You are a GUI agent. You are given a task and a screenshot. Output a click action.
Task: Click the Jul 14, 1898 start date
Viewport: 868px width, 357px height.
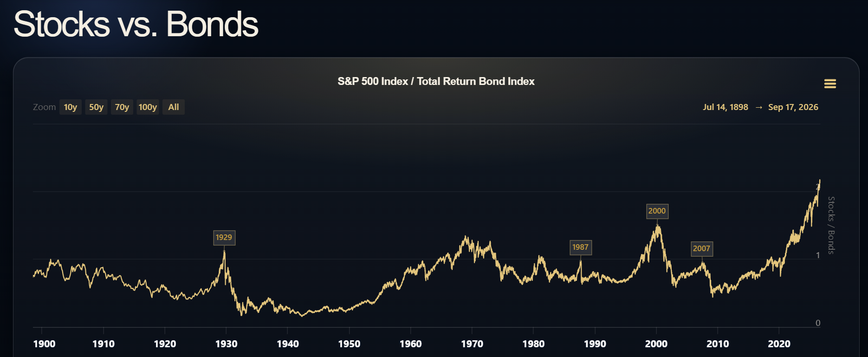click(725, 107)
